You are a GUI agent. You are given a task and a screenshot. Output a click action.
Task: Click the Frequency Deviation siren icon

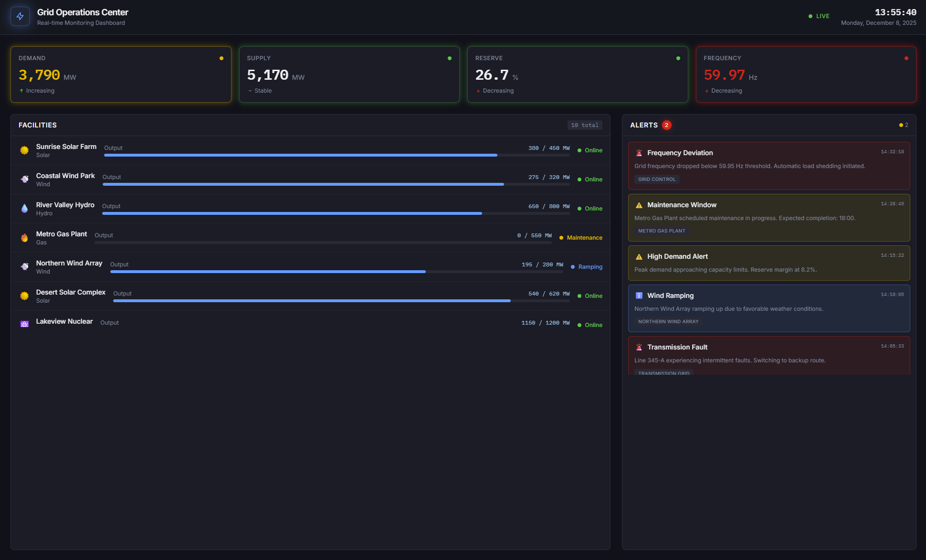(639, 153)
